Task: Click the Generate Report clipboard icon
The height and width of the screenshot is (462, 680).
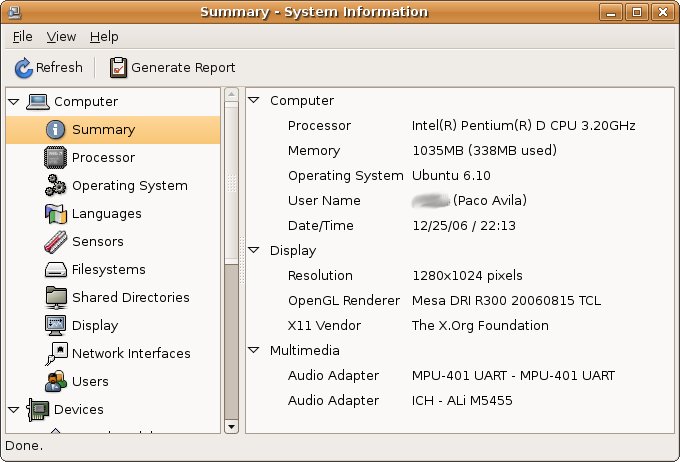Action: (x=119, y=68)
